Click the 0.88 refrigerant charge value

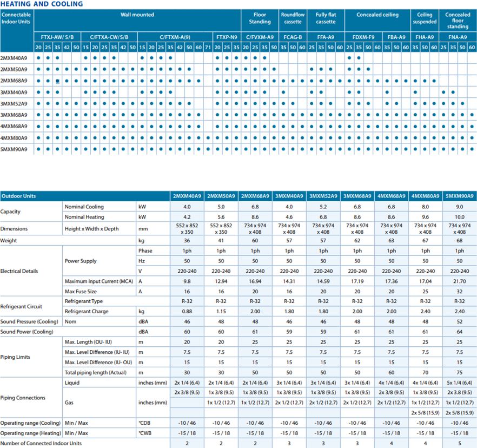pos(187,312)
